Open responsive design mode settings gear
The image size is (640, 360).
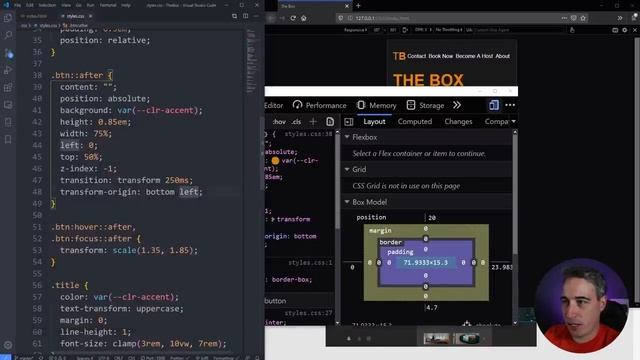click(624, 30)
